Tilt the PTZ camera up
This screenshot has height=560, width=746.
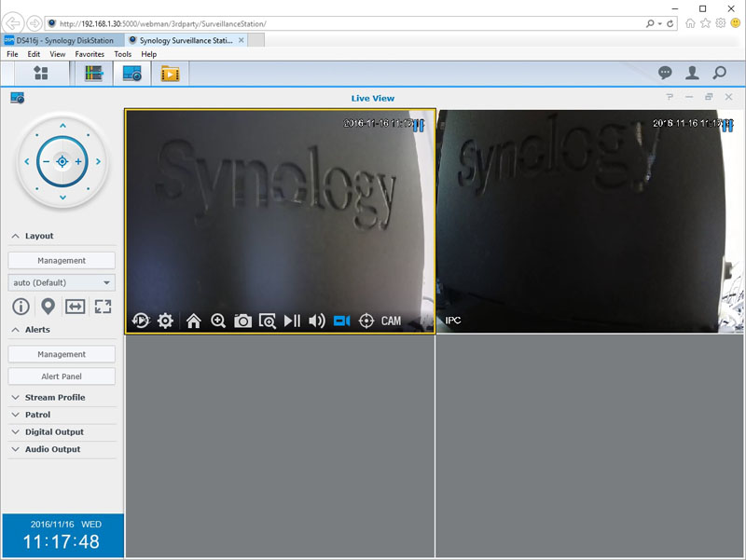pyautogui.click(x=62, y=126)
